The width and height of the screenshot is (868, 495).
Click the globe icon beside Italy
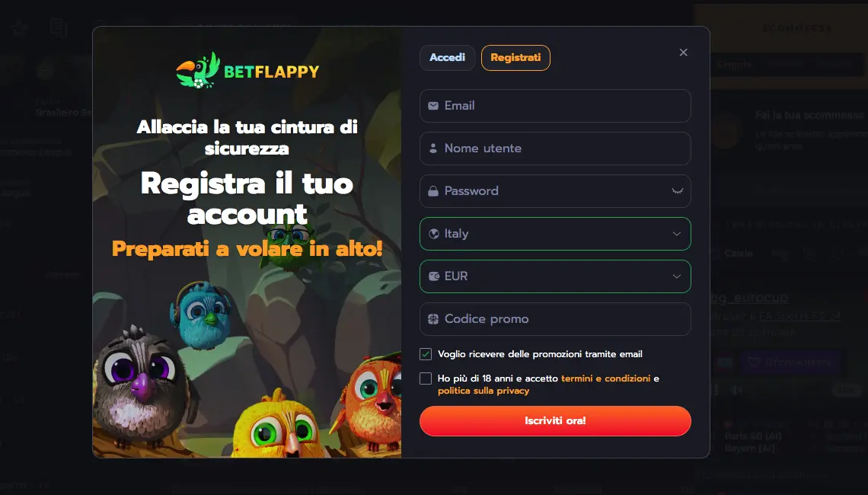[x=433, y=234]
